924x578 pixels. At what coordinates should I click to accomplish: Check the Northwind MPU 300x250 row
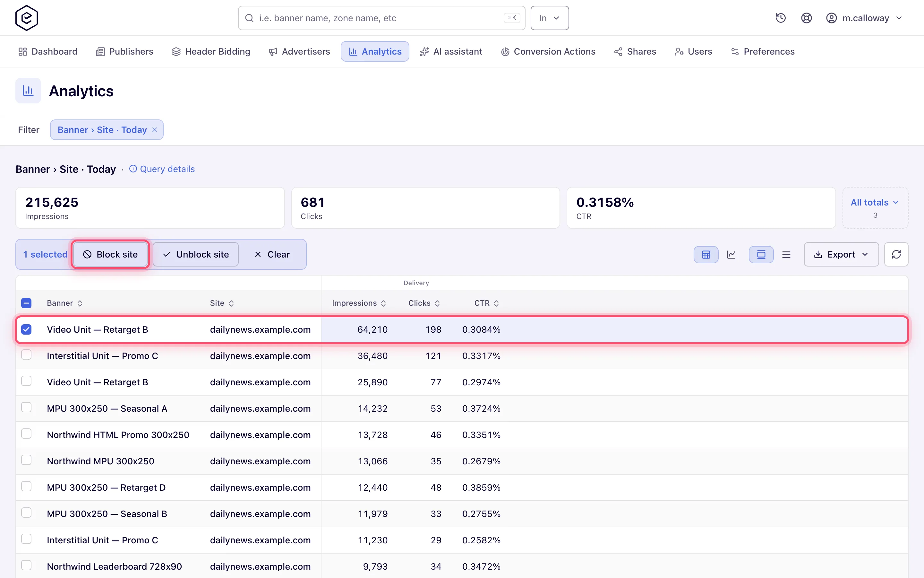coord(26,460)
